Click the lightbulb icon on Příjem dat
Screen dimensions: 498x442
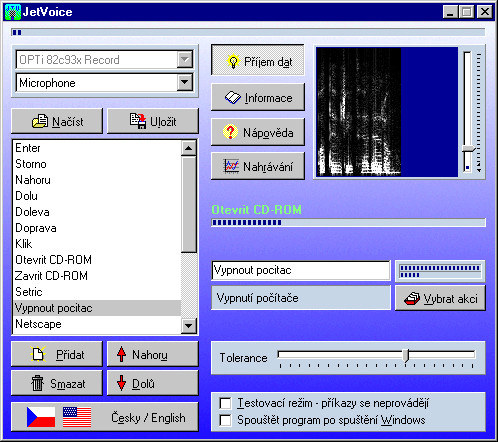point(233,61)
